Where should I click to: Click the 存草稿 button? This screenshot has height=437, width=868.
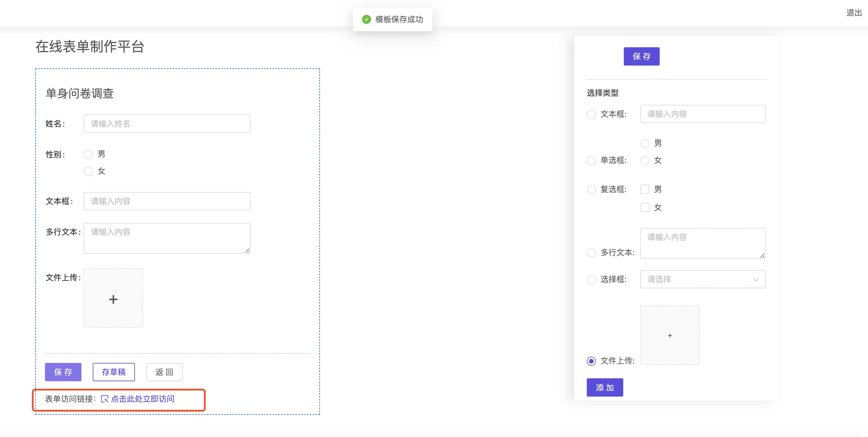pyautogui.click(x=114, y=372)
